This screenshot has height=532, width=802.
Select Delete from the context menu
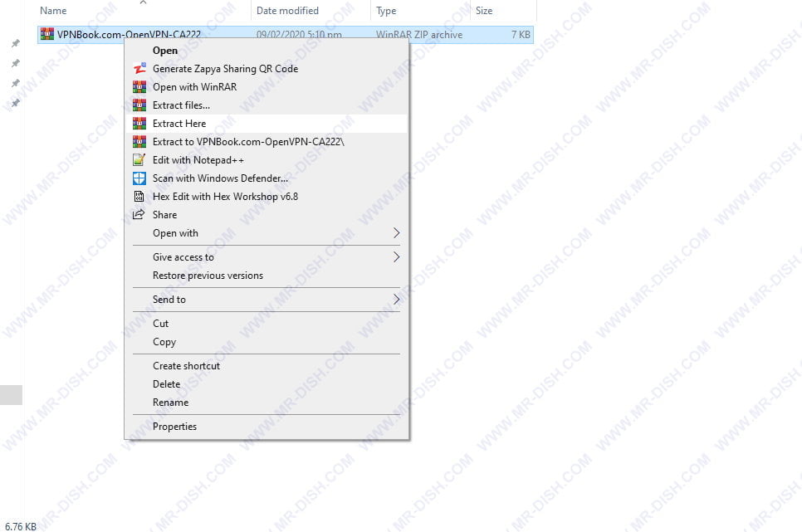tap(166, 384)
